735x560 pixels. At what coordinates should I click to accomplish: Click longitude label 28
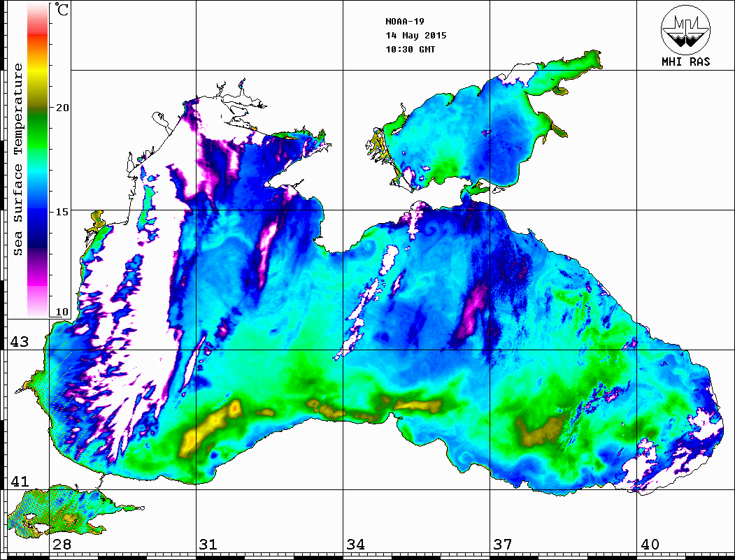point(62,544)
